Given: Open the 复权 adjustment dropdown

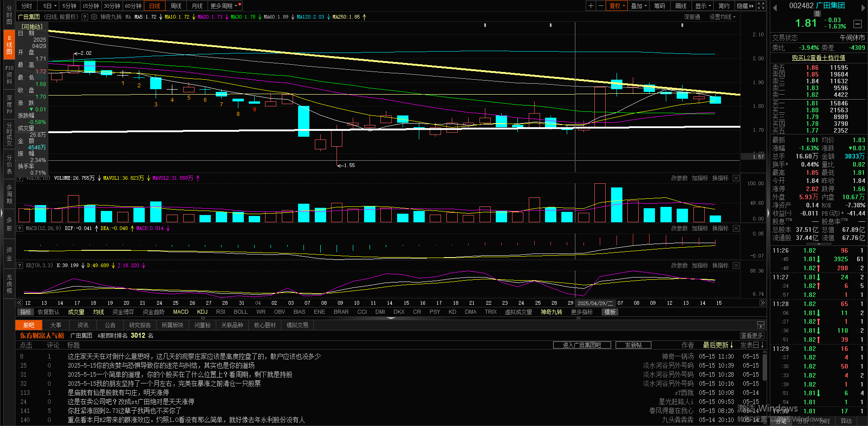Looking at the screenshot, I should point(617,6).
